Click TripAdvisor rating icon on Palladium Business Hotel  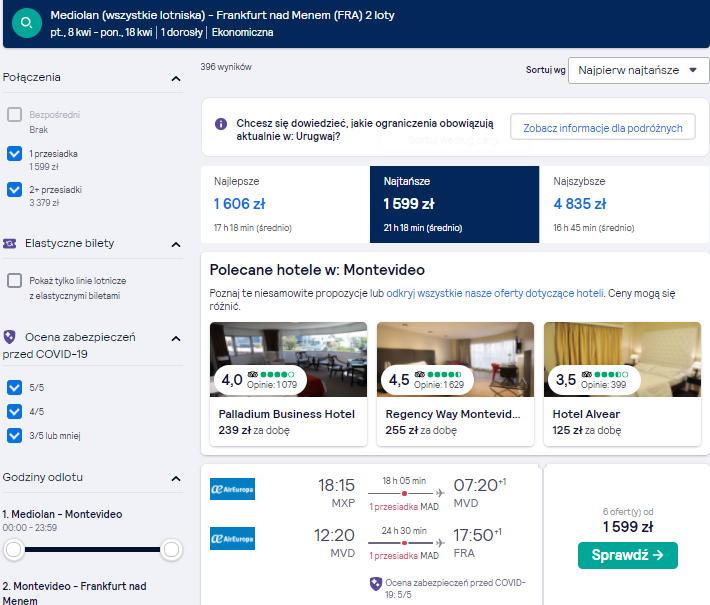pos(253,374)
